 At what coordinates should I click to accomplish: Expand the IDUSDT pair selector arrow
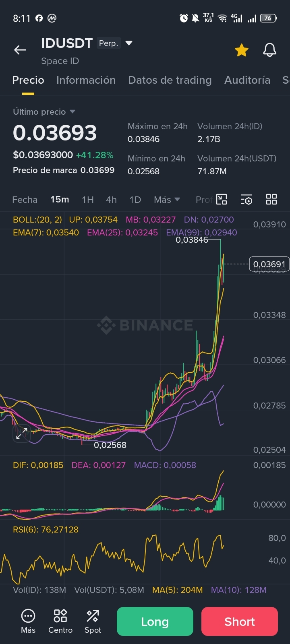(x=129, y=43)
